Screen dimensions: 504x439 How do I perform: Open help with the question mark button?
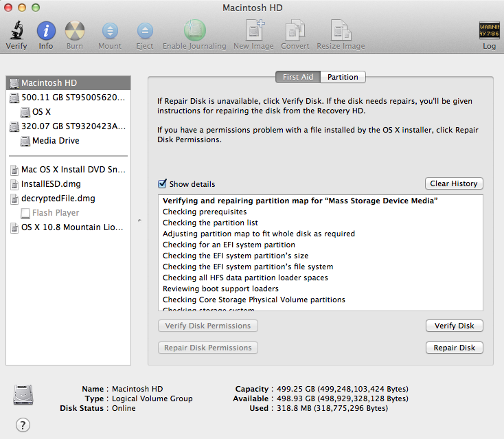coord(23,425)
